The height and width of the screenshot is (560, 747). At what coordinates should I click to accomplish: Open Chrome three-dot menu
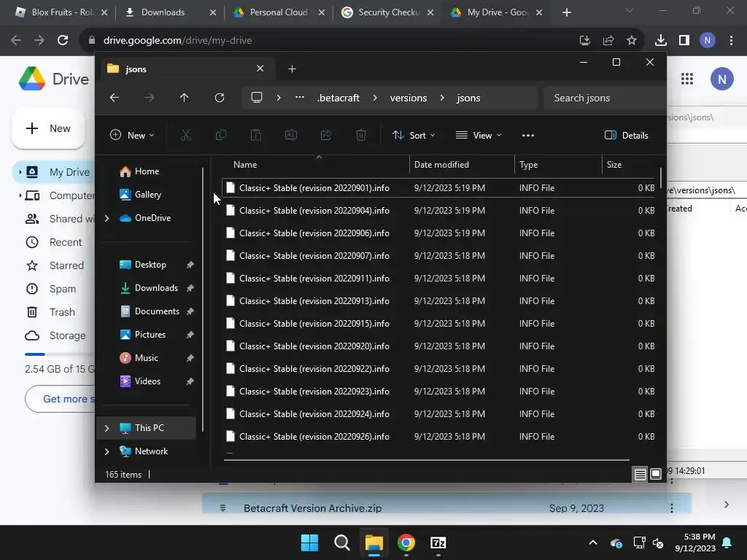tap(731, 41)
